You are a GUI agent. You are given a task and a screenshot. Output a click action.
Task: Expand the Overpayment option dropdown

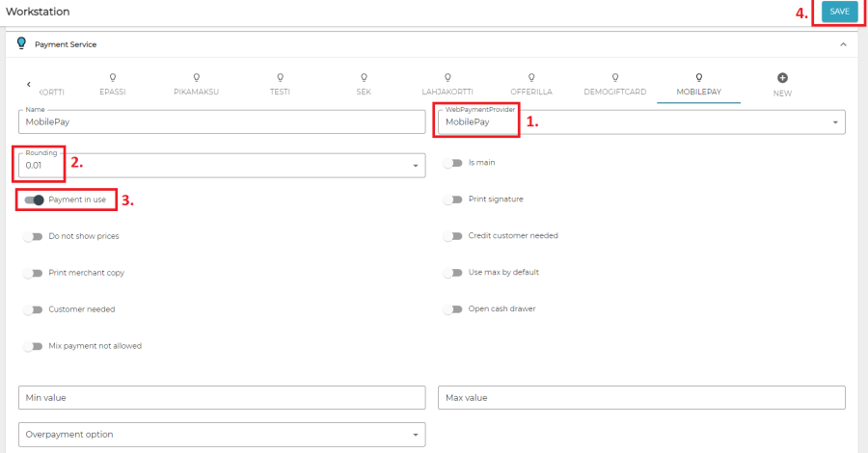(x=416, y=435)
